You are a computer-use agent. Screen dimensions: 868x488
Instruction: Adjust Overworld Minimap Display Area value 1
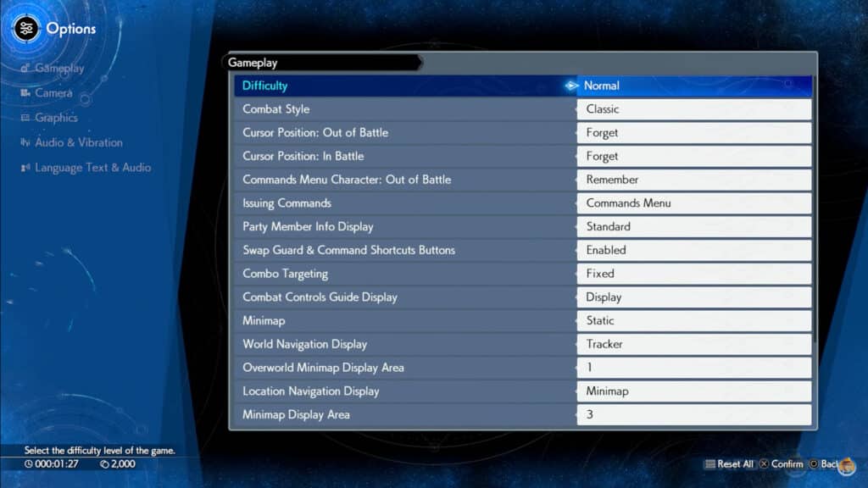point(694,368)
